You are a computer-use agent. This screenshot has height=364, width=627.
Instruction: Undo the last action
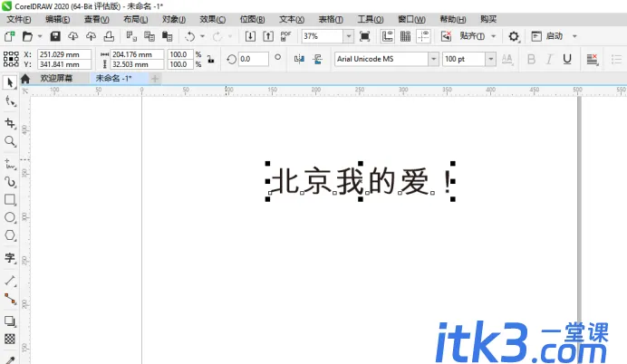190,36
